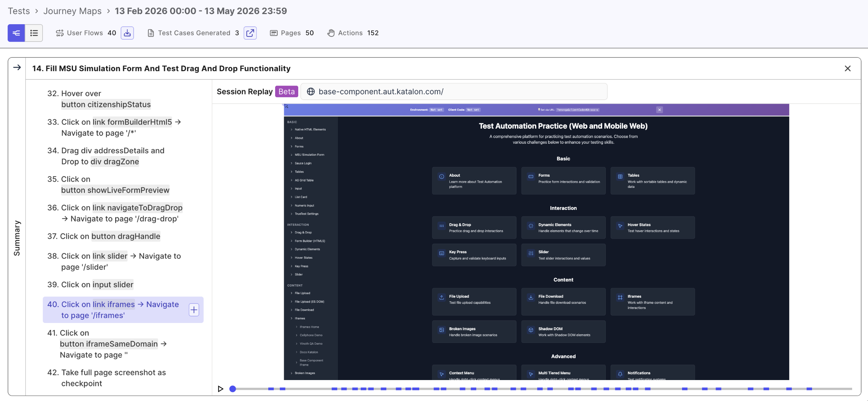Select step 38 Click on link slider

click(x=123, y=262)
